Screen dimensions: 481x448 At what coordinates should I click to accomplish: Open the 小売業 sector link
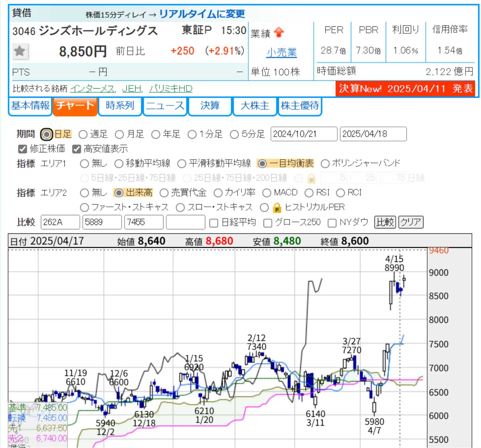281,52
